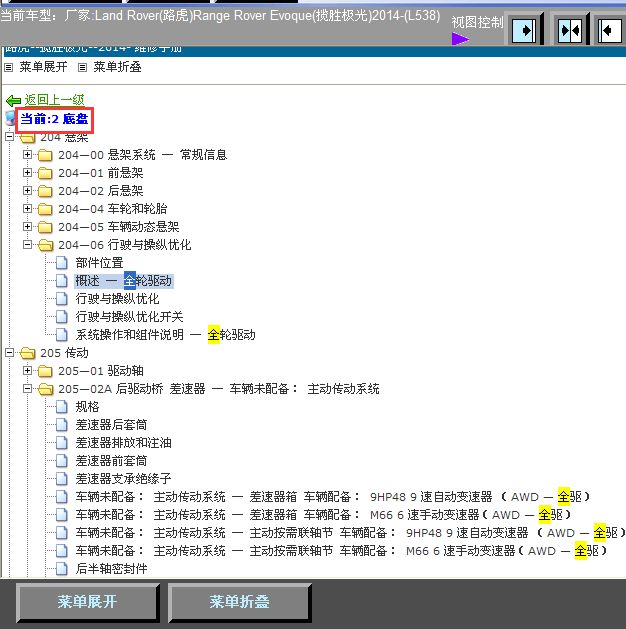Click folder icon of 204-04 车轮和轮胎
The width and height of the screenshot is (626, 629).
click(x=45, y=209)
